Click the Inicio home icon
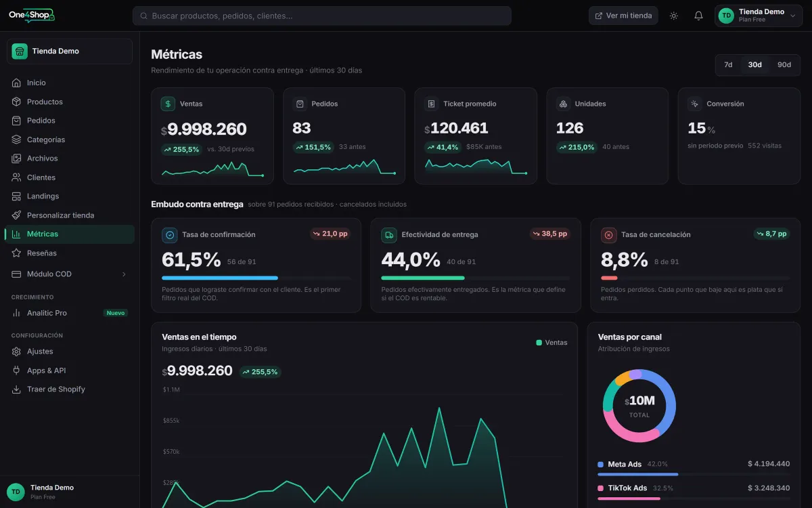This screenshot has width=812, height=508. (x=16, y=83)
